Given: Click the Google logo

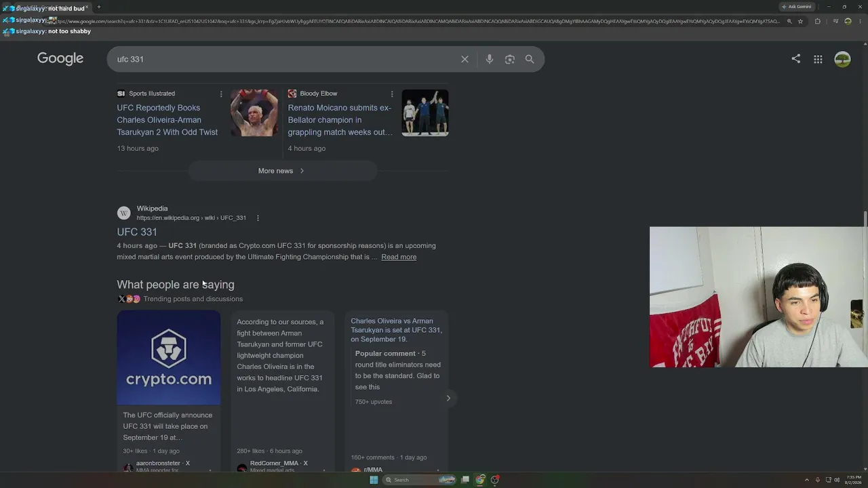Looking at the screenshot, I should [x=60, y=58].
